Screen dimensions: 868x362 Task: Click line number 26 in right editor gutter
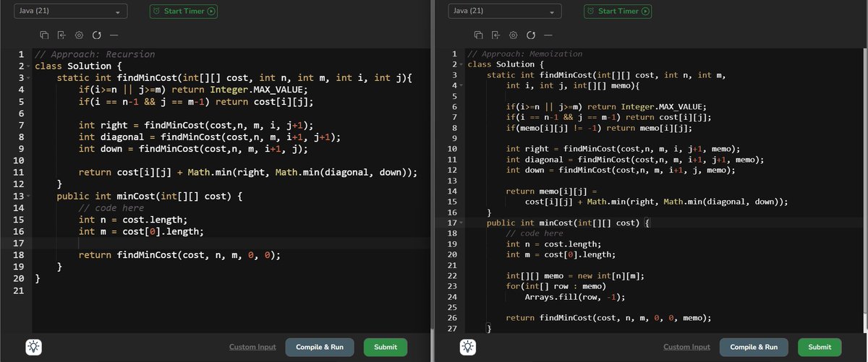[x=452, y=317]
